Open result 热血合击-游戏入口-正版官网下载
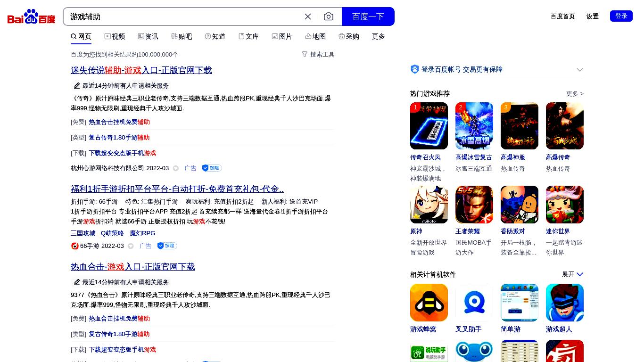The width and height of the screenshot is (644, 362). pyautogui.click(x=133, y=267)
